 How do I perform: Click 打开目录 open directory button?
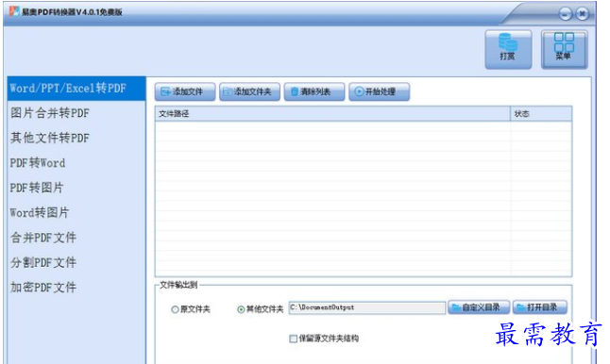click(x=539, y=307)
